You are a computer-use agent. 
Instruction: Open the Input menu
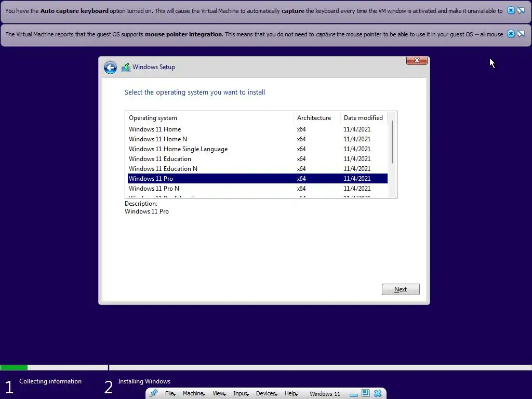pyautogui.click(x=241, y=394)
